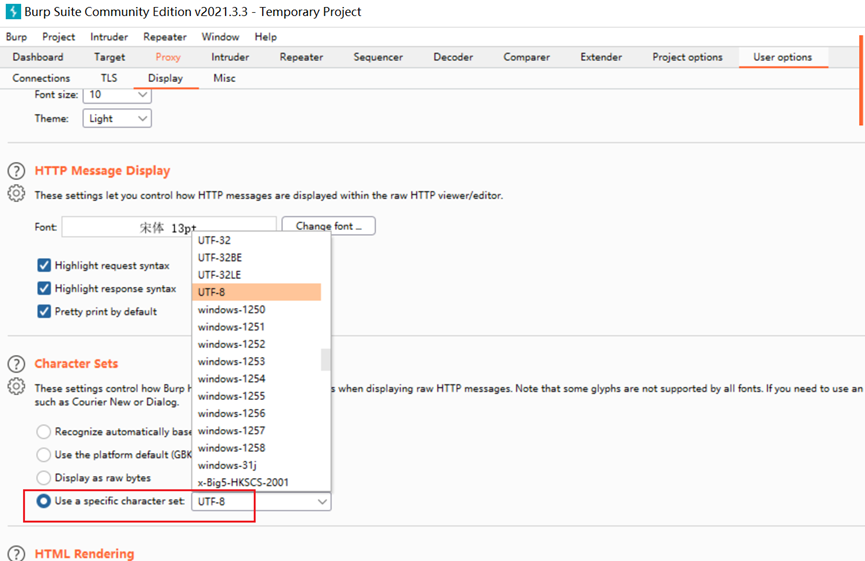Switch to the Decoder tab
The height and width of the screenshot is (561, 865).
(453, 57)
